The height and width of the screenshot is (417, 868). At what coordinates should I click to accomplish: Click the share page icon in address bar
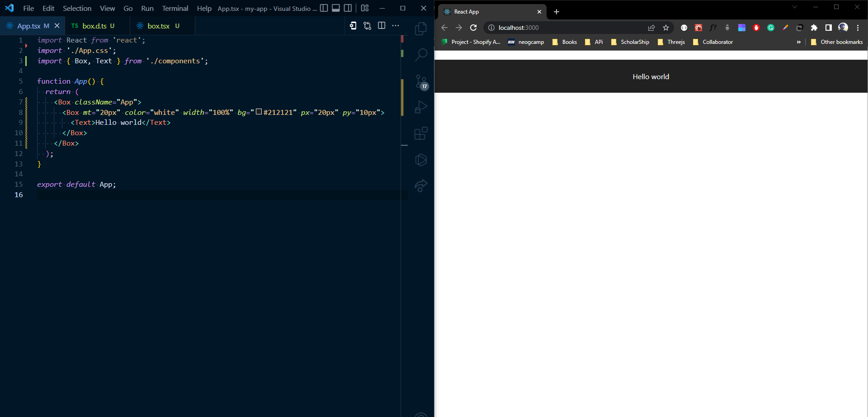click(651, 28)
